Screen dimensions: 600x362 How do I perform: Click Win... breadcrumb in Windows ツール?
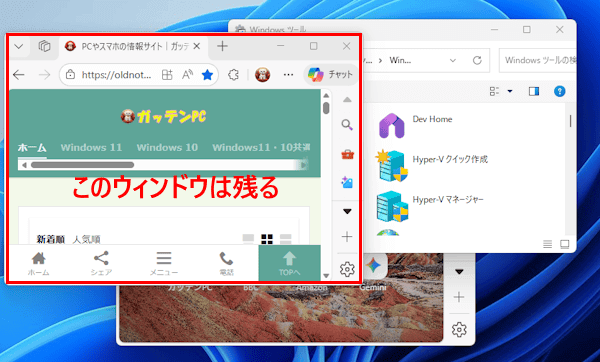[x=400, y=60]
